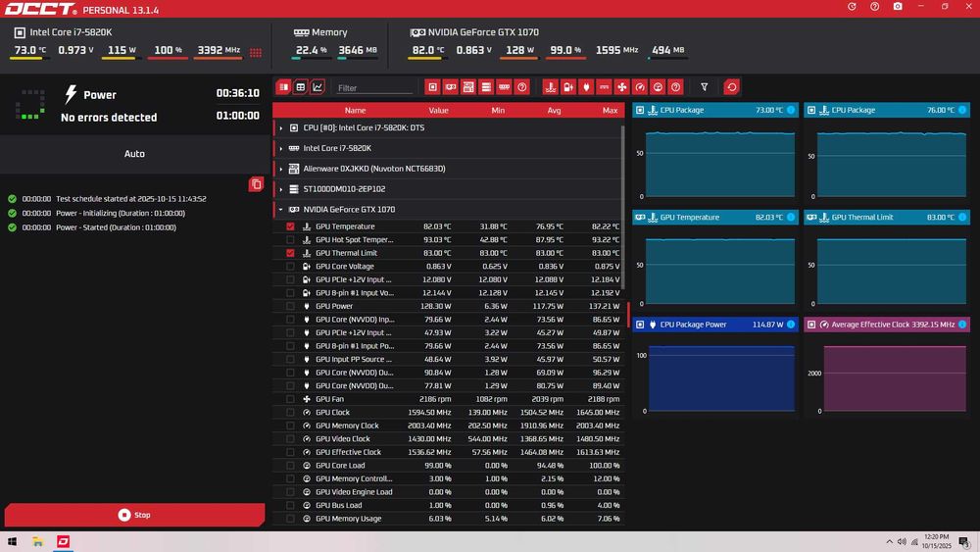Open info on CPU Package 73.00 °C graph
980x552 pixels.
(791, 110)
